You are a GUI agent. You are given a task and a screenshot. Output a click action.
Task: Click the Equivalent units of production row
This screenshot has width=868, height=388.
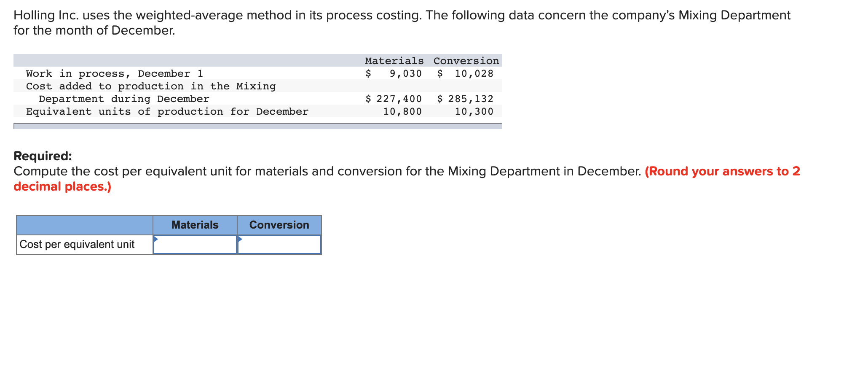coord(167,111)
